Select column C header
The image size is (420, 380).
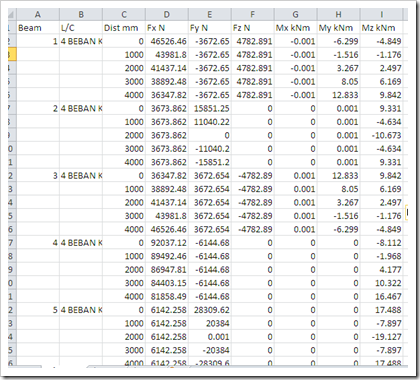[x=124, y=15]
